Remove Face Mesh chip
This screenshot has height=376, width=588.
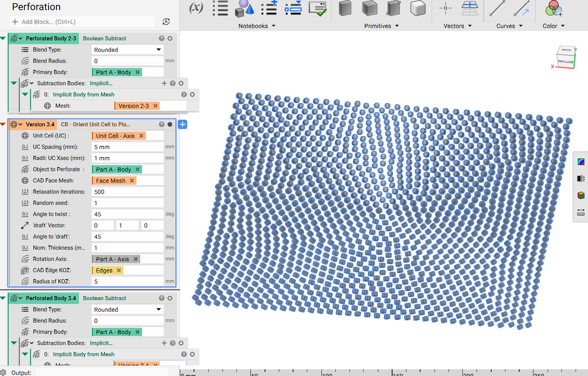(132, 181)
